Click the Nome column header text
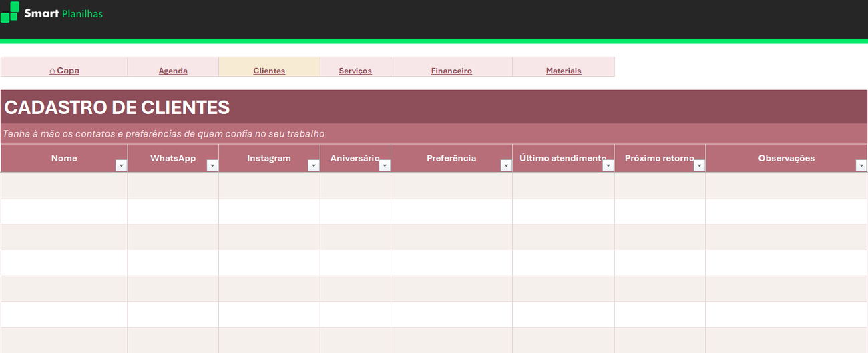Screen dimensions: 868x353 [64, 158]
